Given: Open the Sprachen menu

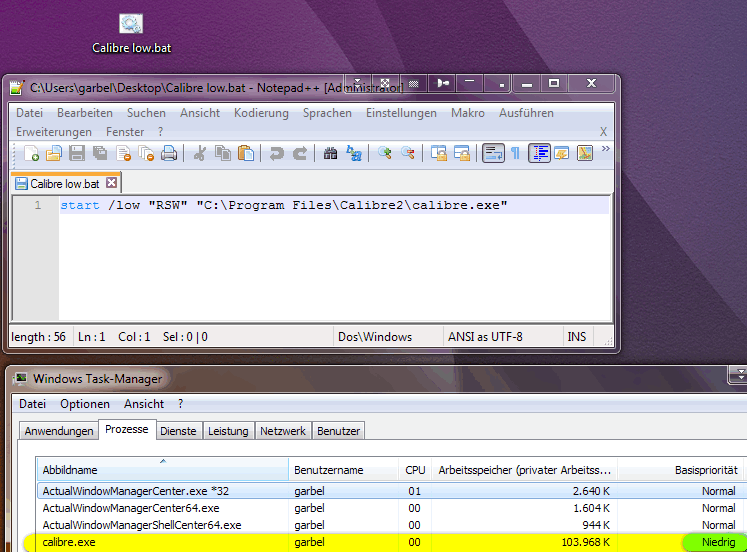Looking at the screenshot, I should (327, 113).
